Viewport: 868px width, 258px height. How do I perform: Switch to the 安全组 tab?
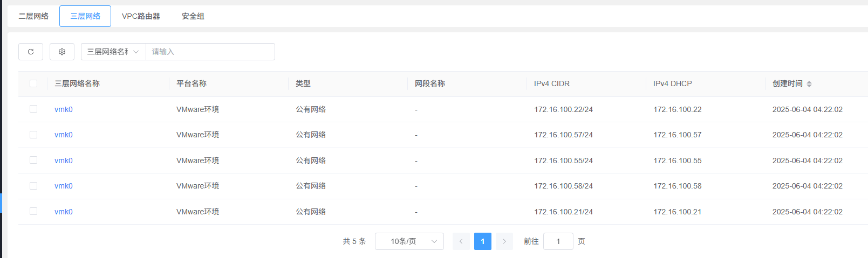tap(193, 16)
